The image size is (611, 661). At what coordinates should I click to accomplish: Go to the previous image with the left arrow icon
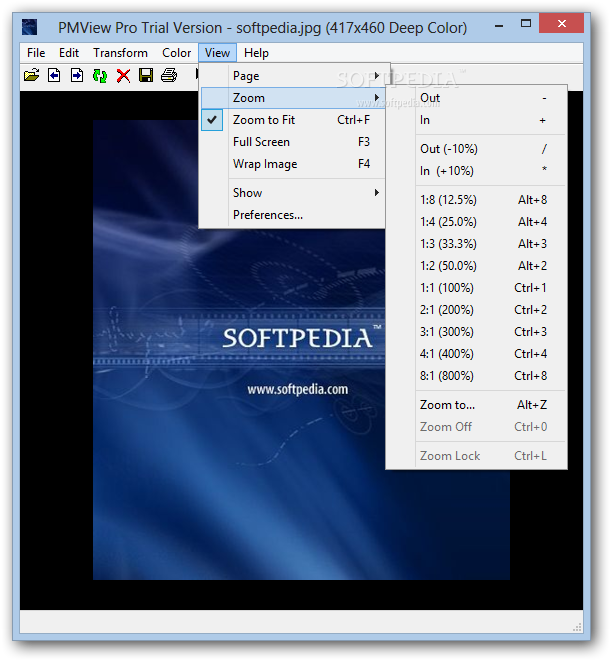point(54,75)
